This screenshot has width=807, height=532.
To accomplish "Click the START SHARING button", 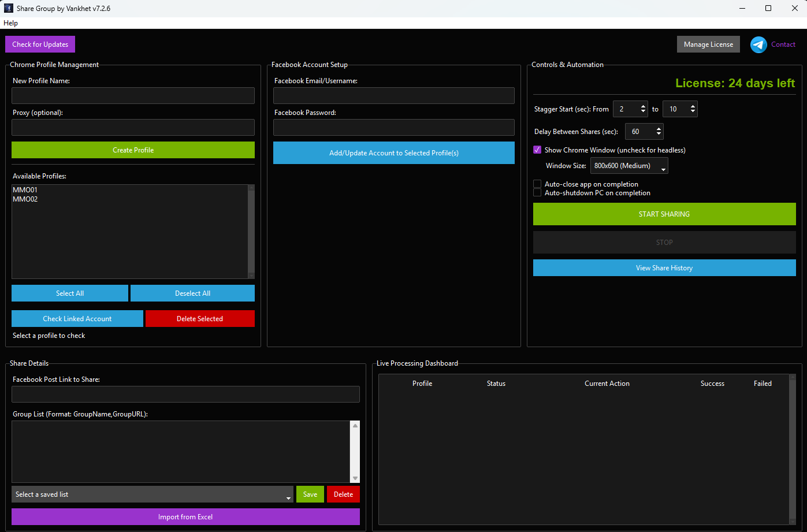I will (664, 214).
